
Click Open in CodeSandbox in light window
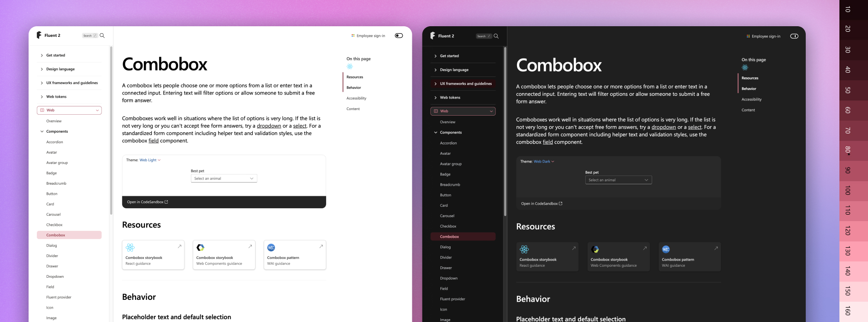tap(148, 202)
